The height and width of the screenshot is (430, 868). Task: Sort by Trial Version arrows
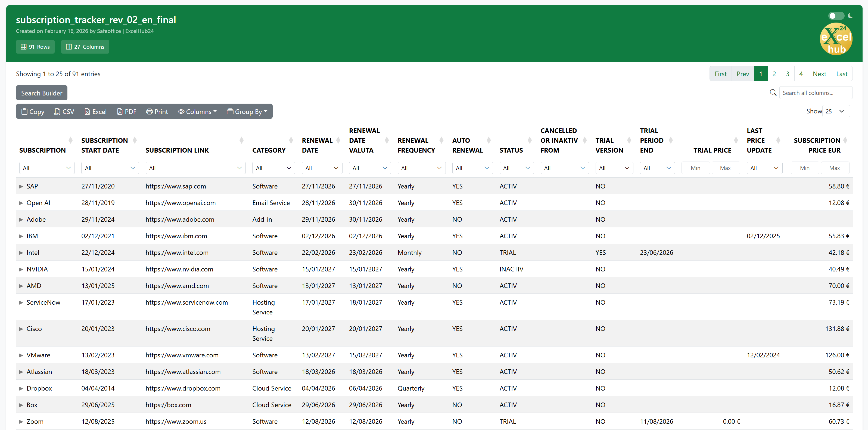[629, 140]
